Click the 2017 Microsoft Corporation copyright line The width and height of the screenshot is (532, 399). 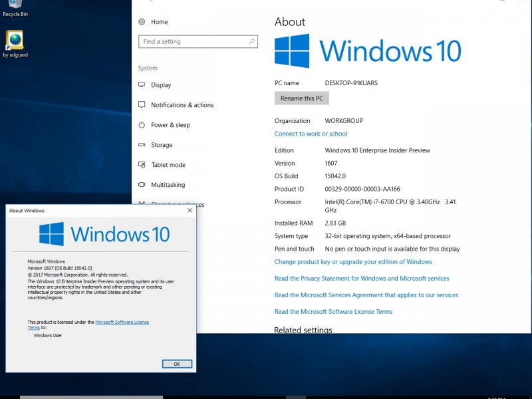click(x=78, y=275)
